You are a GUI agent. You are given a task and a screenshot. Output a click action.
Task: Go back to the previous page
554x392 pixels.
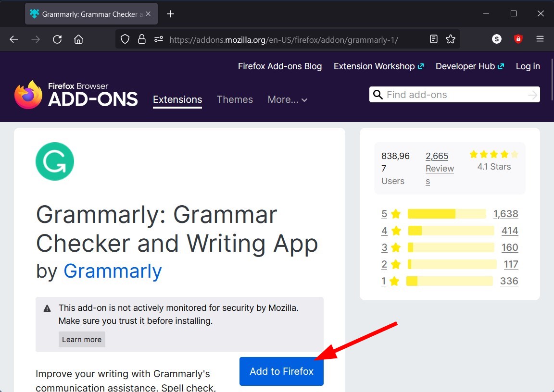(14, 39)
